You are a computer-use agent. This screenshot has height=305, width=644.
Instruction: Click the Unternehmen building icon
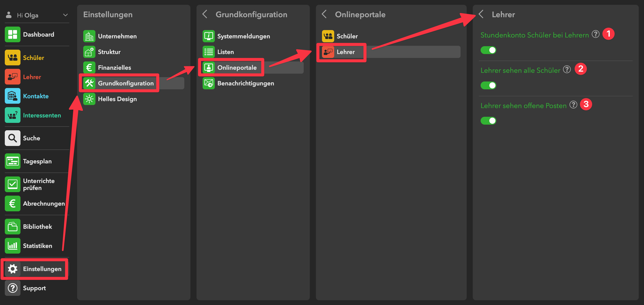pos(89,36)
